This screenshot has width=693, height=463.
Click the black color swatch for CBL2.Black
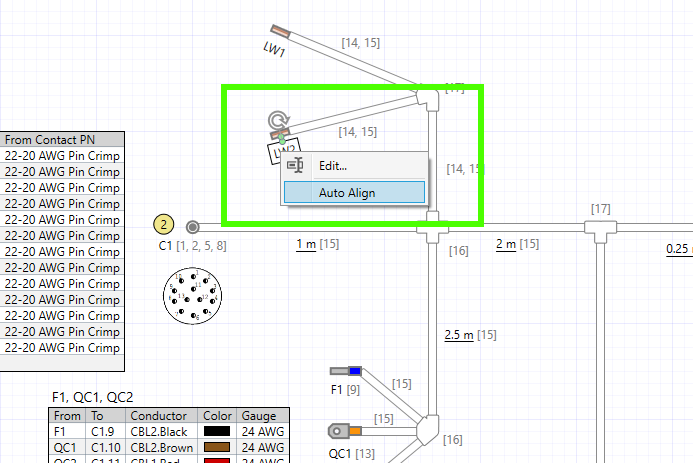(x=217, y=431)
